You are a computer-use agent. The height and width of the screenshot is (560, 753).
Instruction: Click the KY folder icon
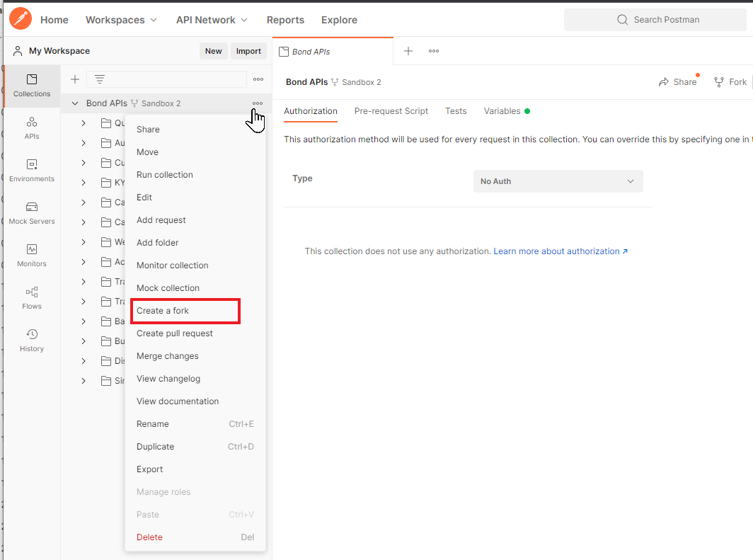[x=106, y=183]
